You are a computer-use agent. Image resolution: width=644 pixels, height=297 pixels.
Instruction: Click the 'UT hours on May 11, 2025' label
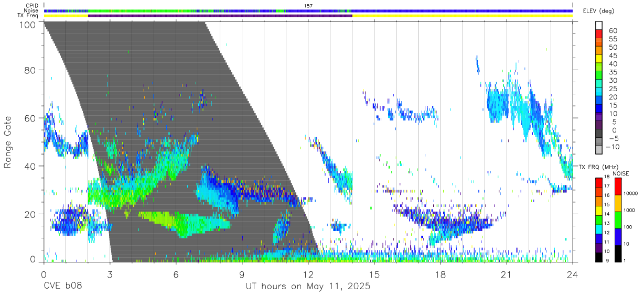point(308,287)
